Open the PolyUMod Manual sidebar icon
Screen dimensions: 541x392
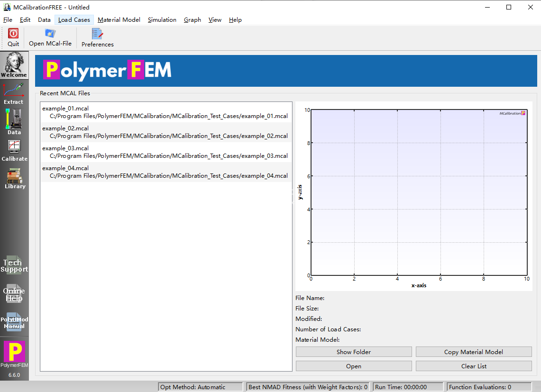click(x=14, y=322)
